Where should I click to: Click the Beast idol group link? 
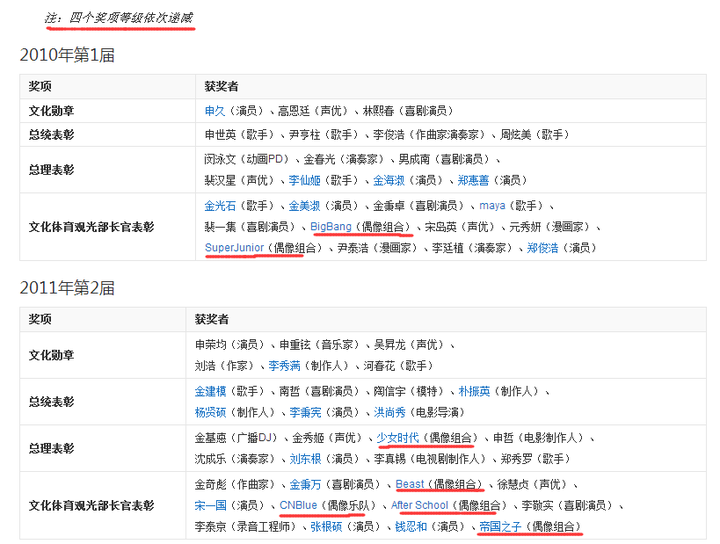(x=410, y=484)
